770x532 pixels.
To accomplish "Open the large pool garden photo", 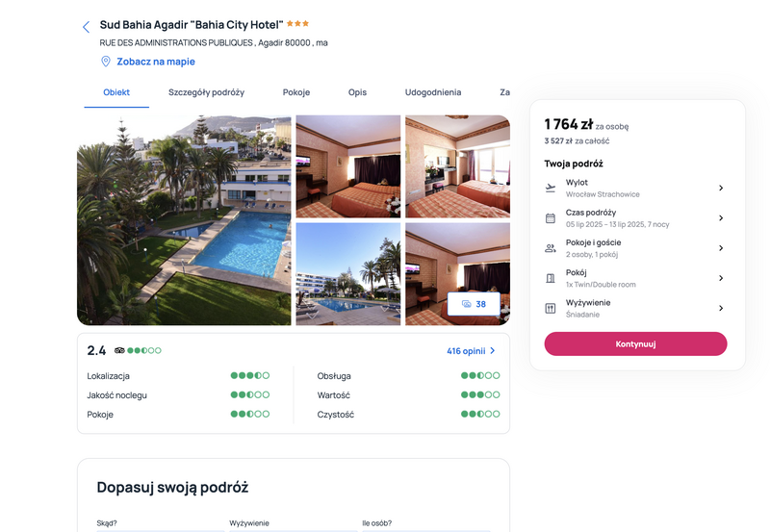I will 184,220.
